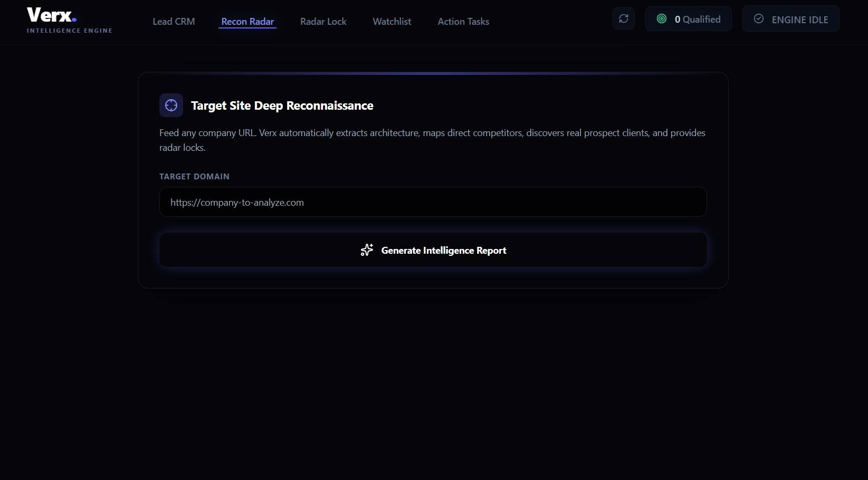This screenshot has width=868, height=480.
Task: Click the crosshair icon beside Target Site heading
Action: point(171,105)
